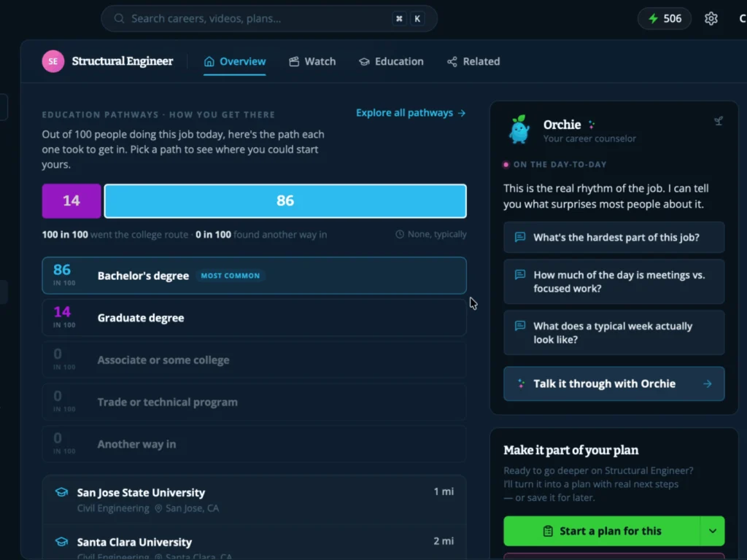The height and width of the screenshot is (560, 747).
Task: Select the Graduate degree pathway row
Action: click(254, 318)
